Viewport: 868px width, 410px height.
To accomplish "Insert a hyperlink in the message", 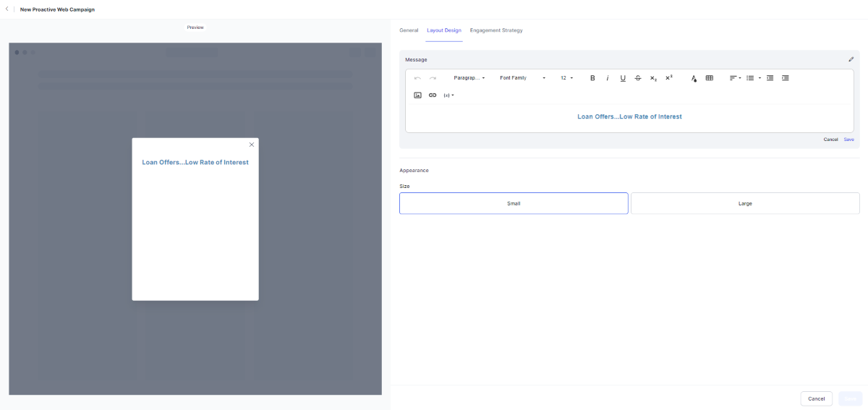I will click(x=433, y=95).
